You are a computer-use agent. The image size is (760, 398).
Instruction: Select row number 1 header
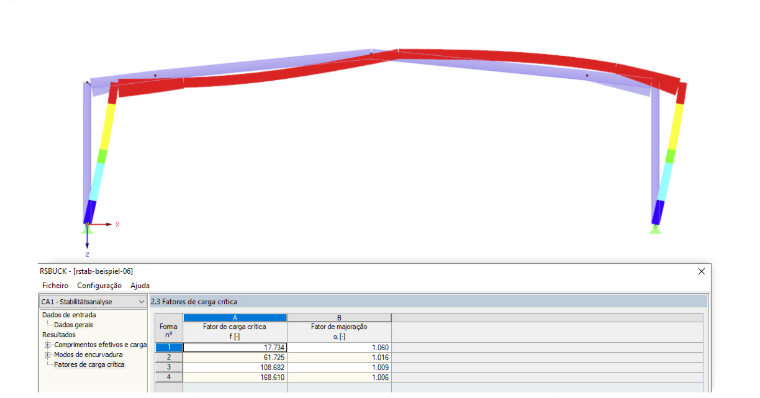169,347
